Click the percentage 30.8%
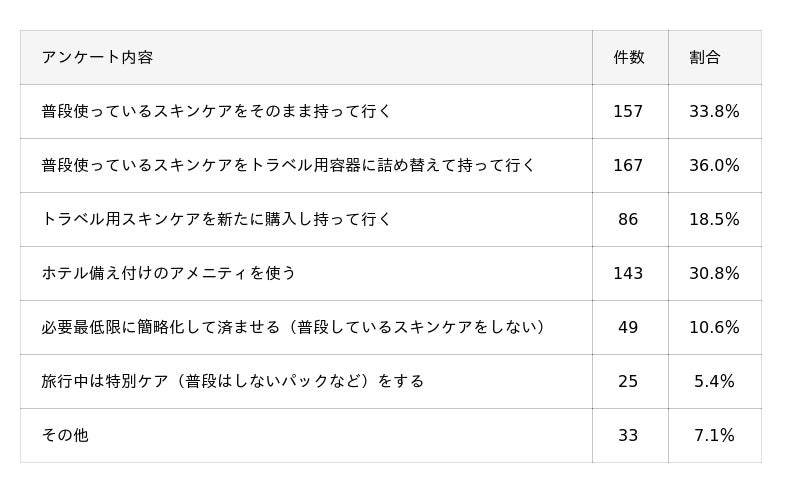Viewport: 800px width, 493px height. coord(714,274)
